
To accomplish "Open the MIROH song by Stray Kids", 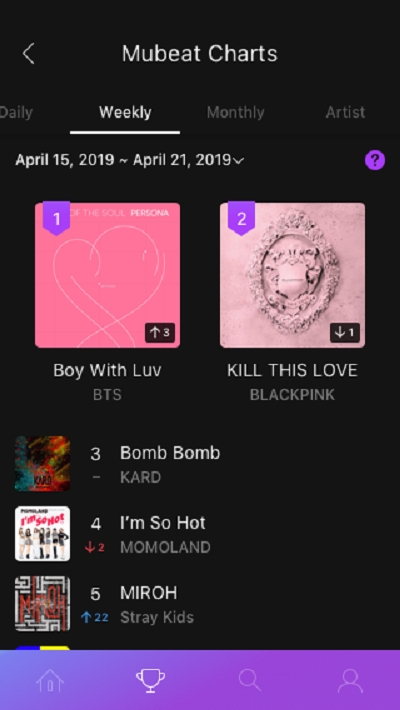I will [200, 604].
